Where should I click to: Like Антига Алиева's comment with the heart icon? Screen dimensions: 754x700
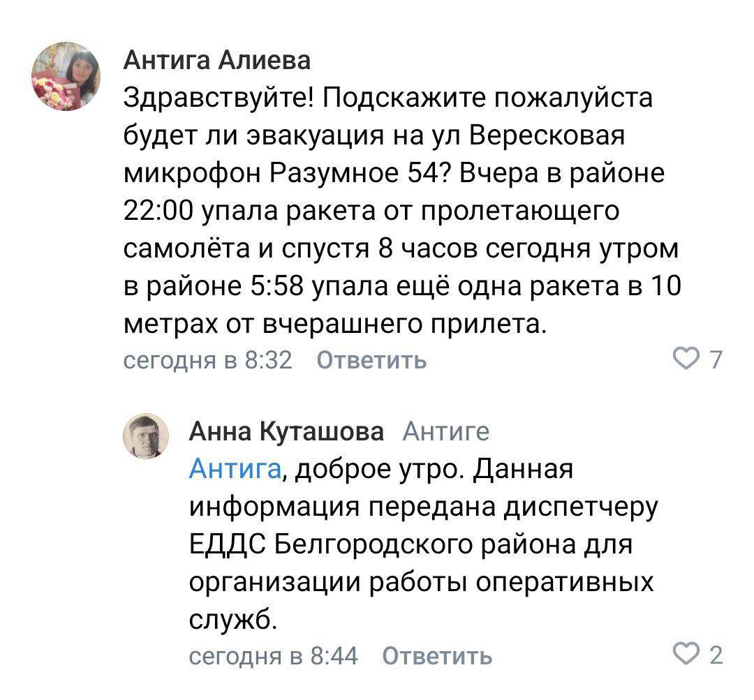point(686,359)
